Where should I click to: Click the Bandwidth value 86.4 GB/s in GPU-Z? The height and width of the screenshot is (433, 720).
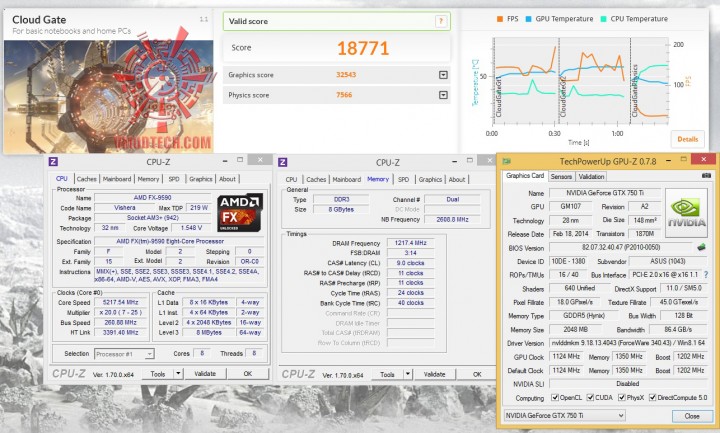coord(678,329)
